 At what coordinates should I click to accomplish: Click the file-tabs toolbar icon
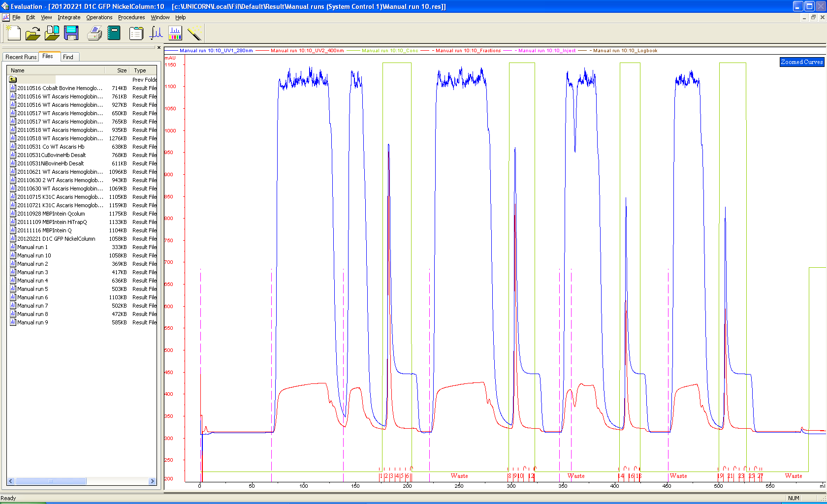click(x=136, y=33)
